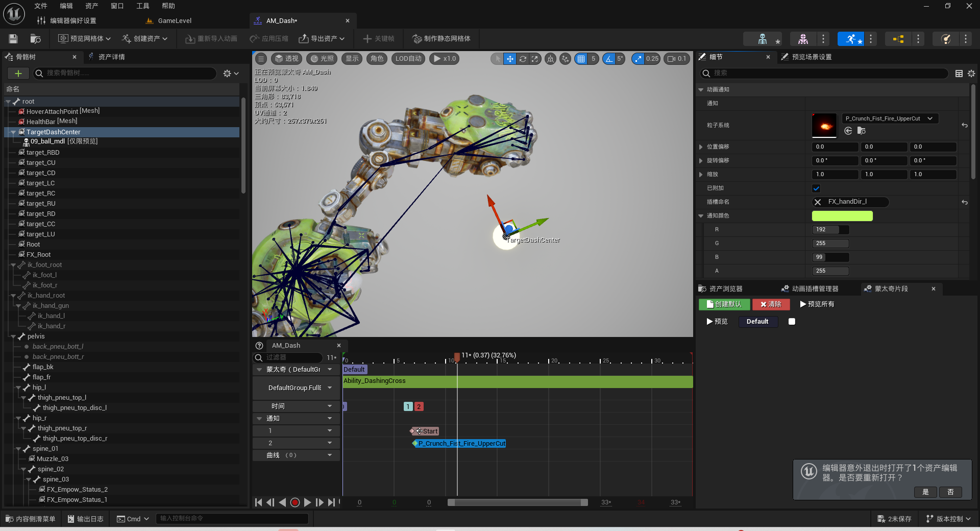The height and width of the screenshot is (531, 980).
Task: Browse to particle system in content browser
Action: 862,131
